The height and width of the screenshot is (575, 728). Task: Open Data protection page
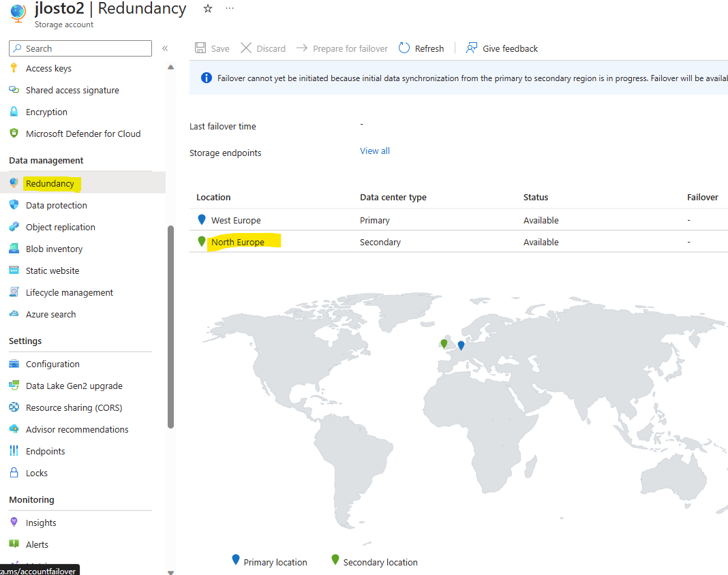pos(56,205)
